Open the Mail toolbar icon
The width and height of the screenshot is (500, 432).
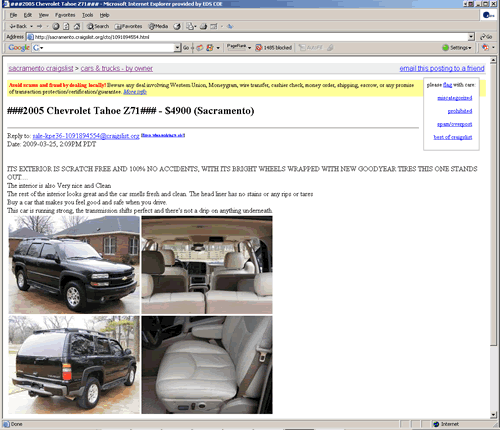191,26
